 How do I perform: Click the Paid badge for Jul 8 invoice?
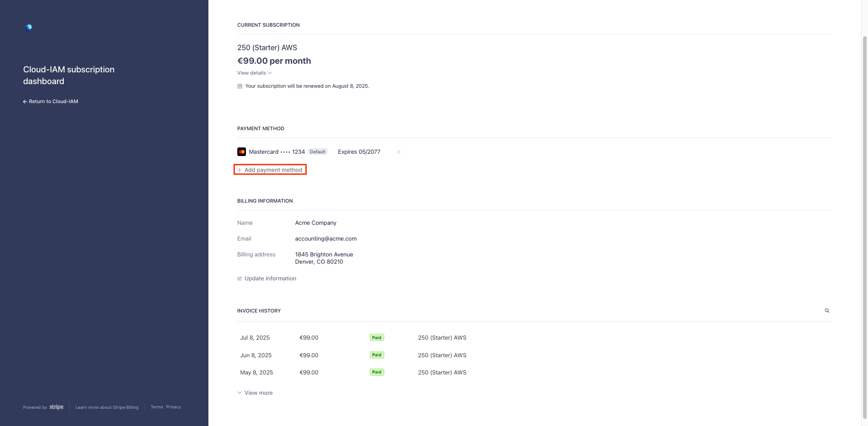pos(377,337)
